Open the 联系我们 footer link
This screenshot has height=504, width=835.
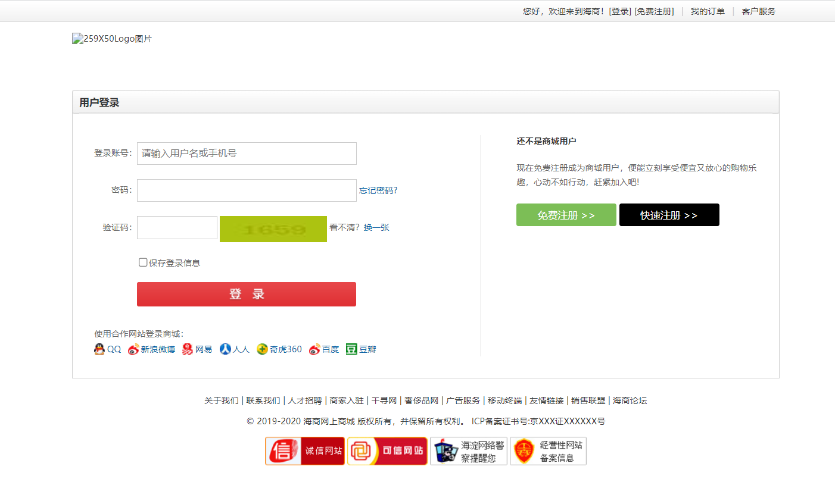tap(263, 400)
